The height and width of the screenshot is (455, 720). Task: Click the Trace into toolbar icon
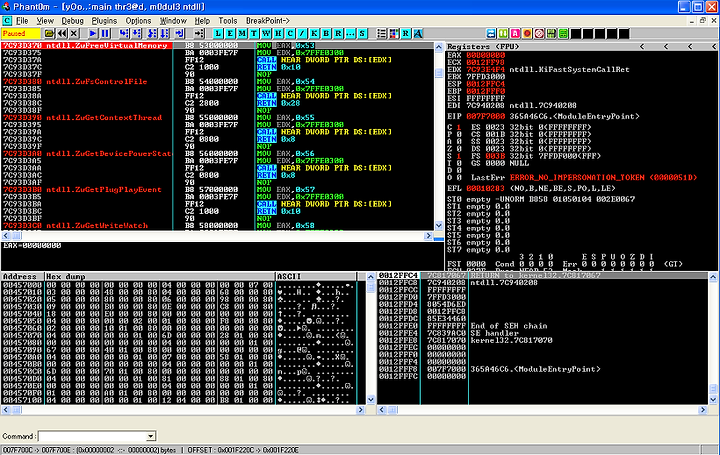click(152, 34)
